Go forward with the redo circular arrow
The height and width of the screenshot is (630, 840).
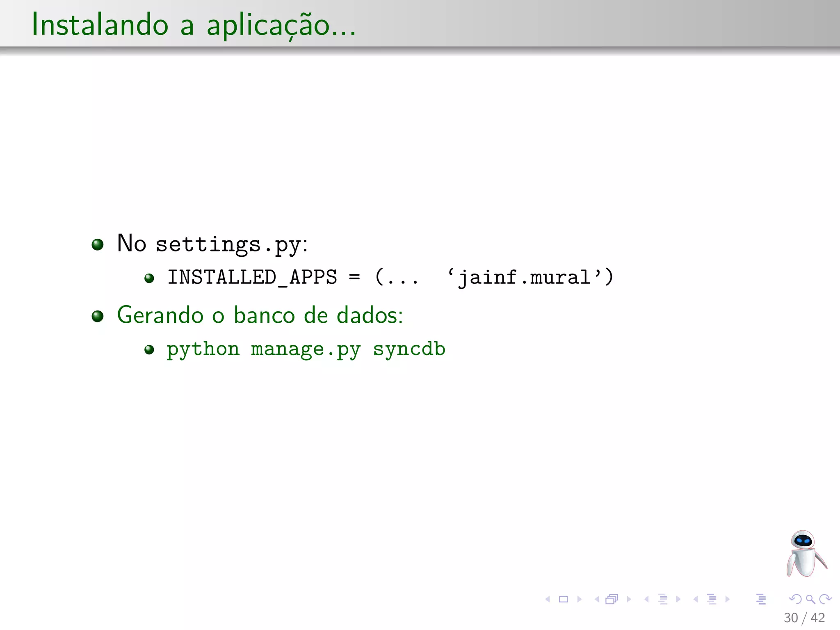(x=825, y=599)
